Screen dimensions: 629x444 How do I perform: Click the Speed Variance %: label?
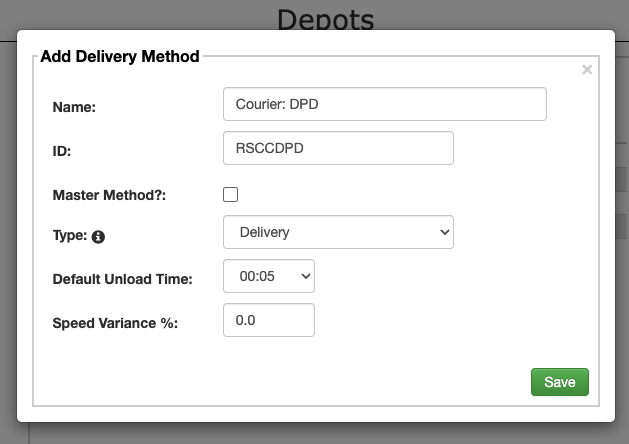click(115, 323)
